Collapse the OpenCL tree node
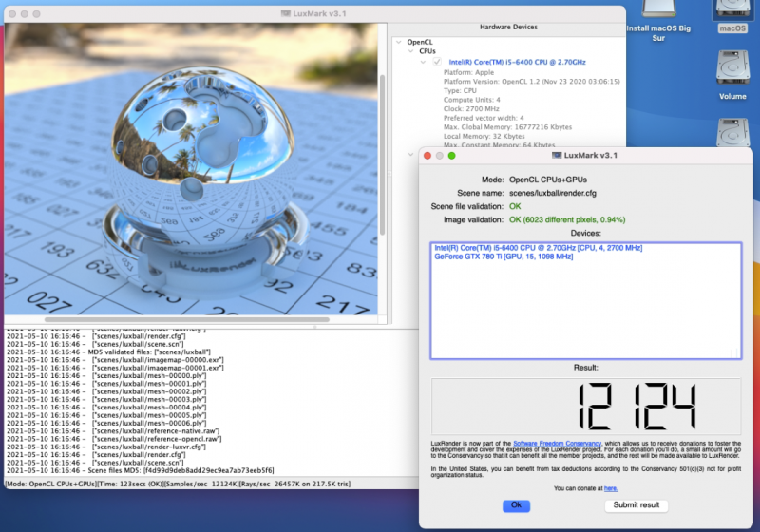 (x=399, y=42)
